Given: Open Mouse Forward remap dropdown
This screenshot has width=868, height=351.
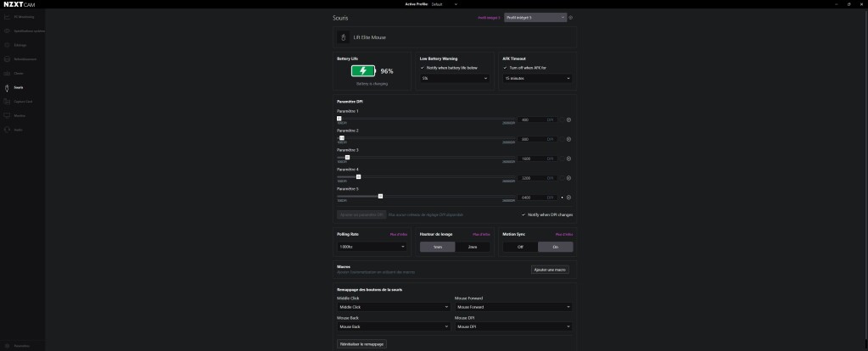Looking at the screenshot, I should click(x=513, y=307).
